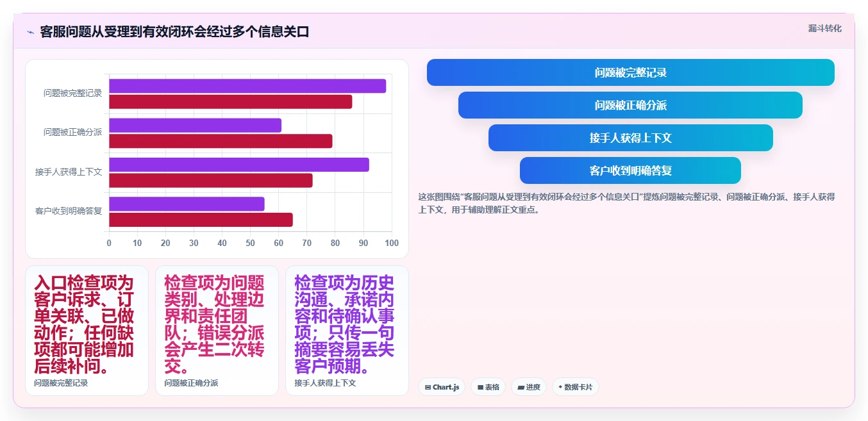Click the x-axis tick label 60
Screen dimensions: 868x421
pos(279,244)
